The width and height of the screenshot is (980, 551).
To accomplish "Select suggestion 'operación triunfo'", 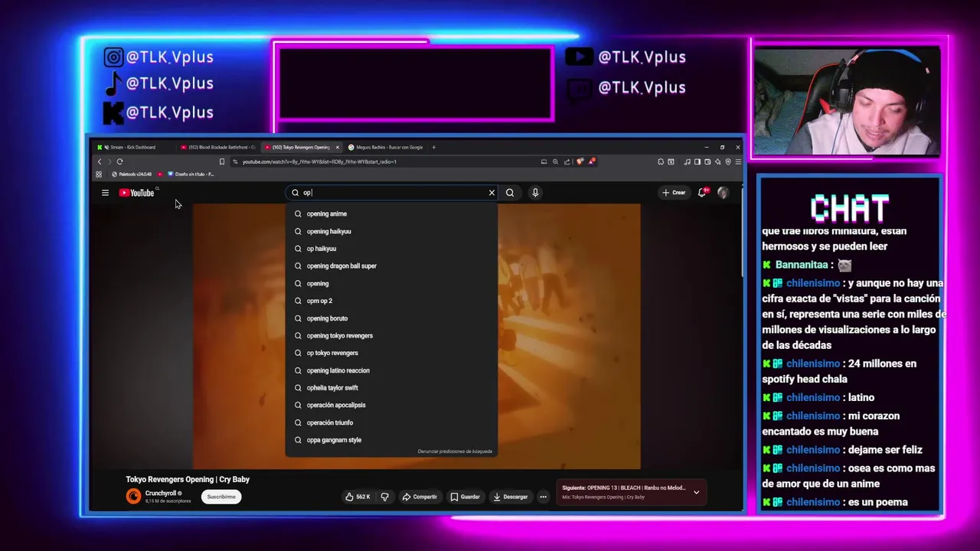I will click(x=391, y=422).
